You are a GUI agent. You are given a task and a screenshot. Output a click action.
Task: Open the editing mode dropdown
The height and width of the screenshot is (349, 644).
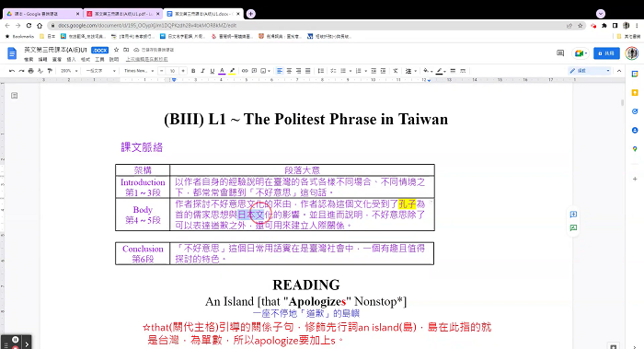590,71
